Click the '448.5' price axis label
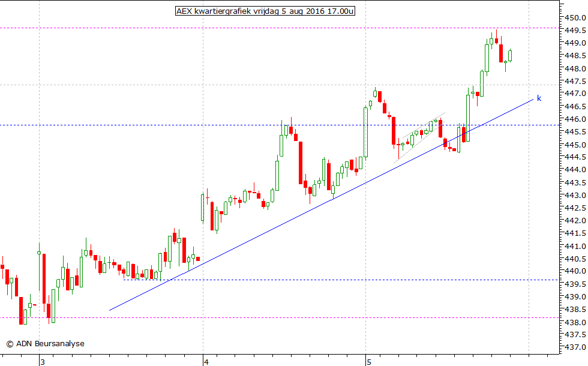This screenshot has height=366, width=588. (x=575, y=56)
